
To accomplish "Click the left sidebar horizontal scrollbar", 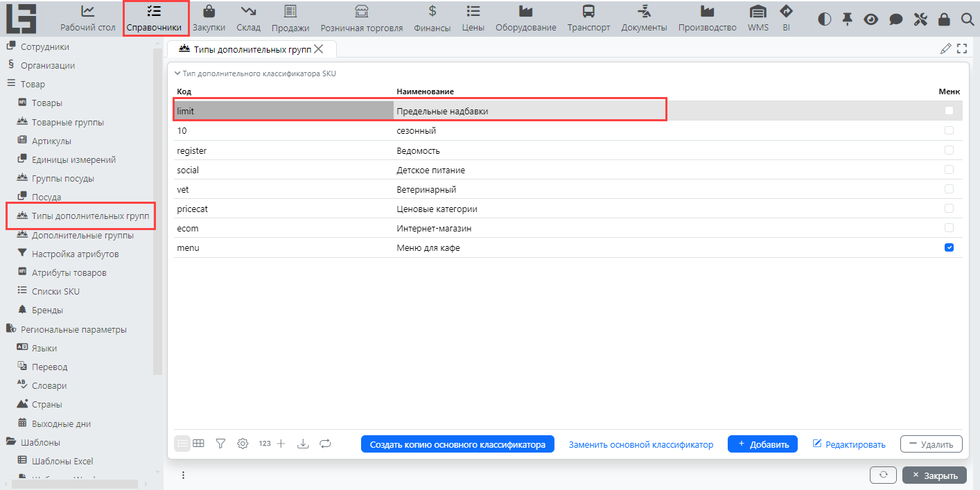I will pyautogui.click(x=69, y=484).
